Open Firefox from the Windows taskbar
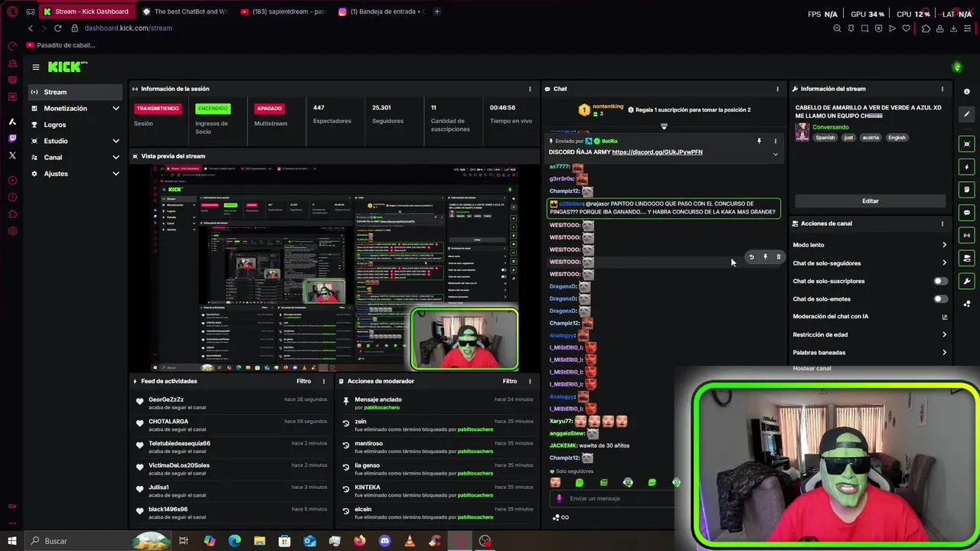This screenshot has height=551, width=980. (x=360, y=541)
